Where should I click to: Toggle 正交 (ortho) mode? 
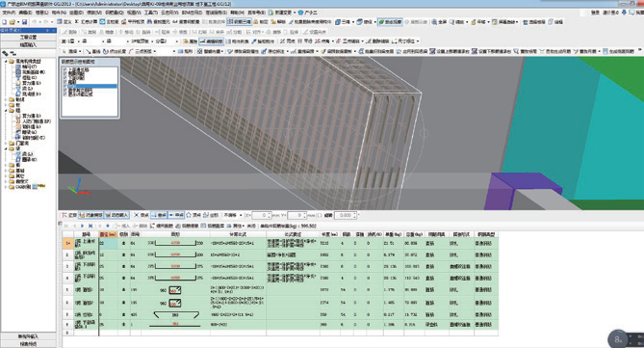[x=69, y=215]
